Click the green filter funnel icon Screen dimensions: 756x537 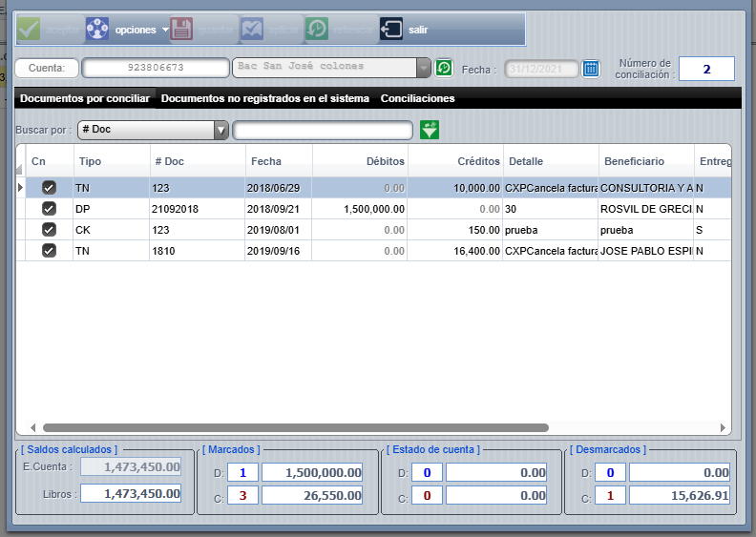pos(430,130)
